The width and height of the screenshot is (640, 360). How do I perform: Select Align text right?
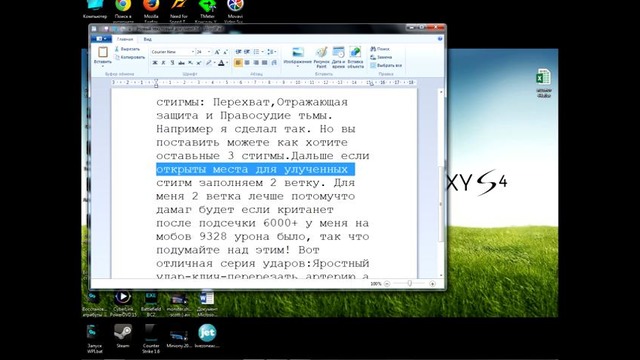256,63
